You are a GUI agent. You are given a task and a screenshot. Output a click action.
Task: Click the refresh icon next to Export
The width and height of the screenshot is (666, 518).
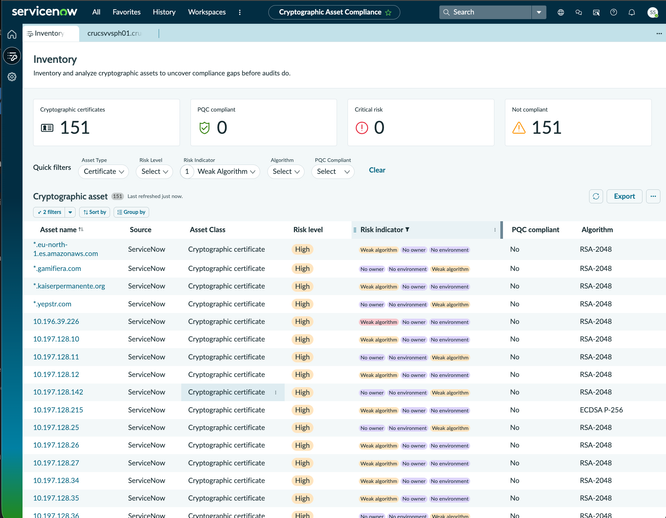[596, 196]
